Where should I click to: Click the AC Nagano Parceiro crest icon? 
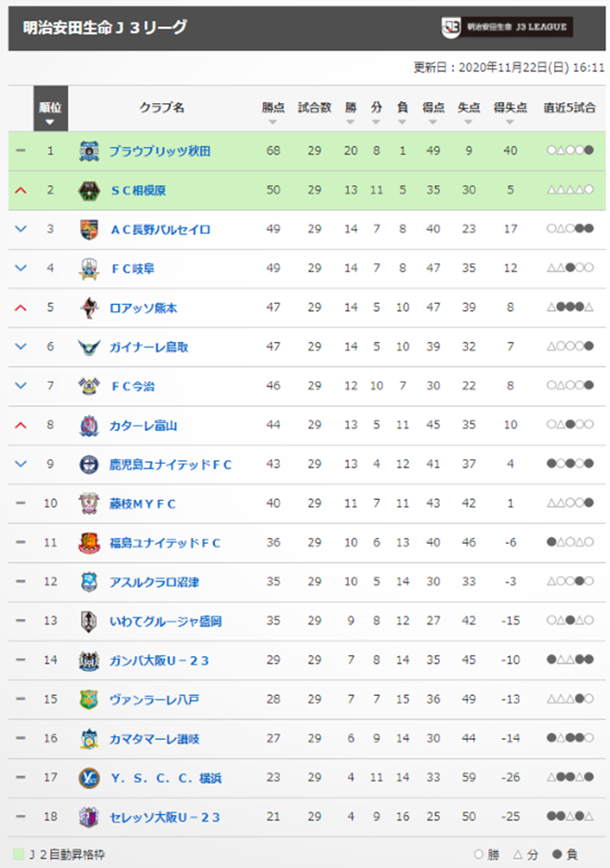[88, 230]
